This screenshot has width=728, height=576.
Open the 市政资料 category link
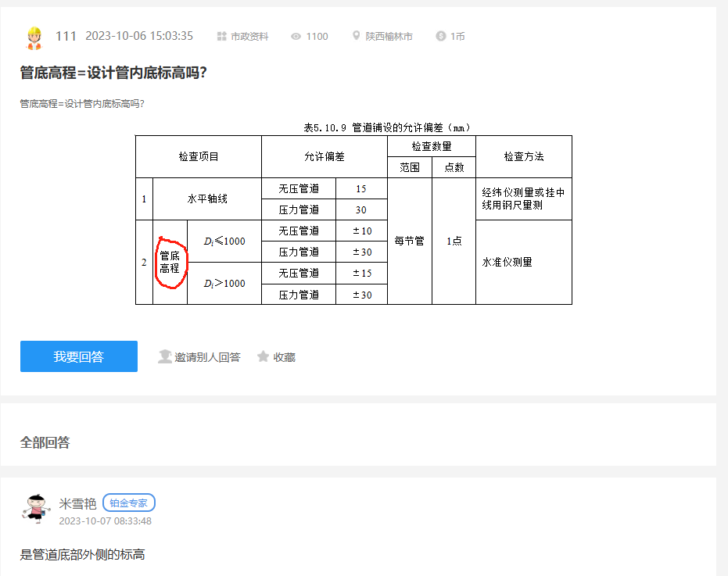(x=249, y=37)
